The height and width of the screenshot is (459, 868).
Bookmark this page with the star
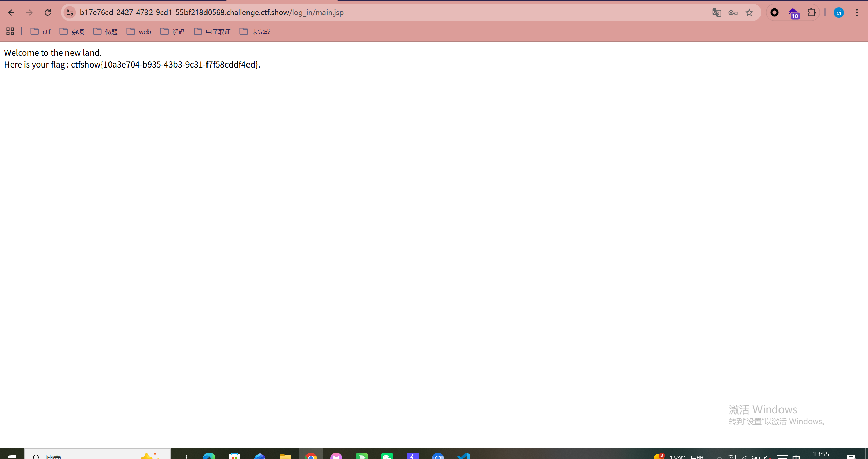[x=749, y=13]
